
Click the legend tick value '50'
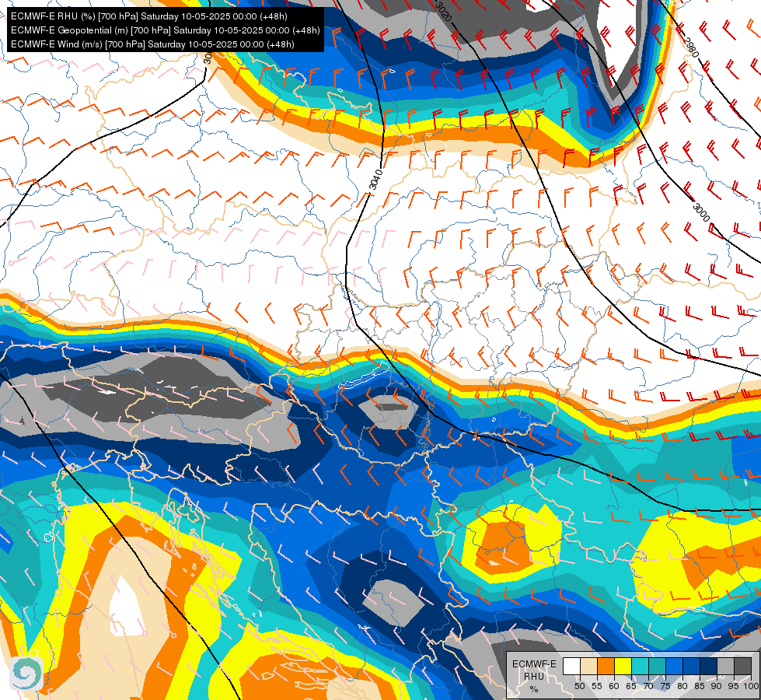click(x=579, y=686)
